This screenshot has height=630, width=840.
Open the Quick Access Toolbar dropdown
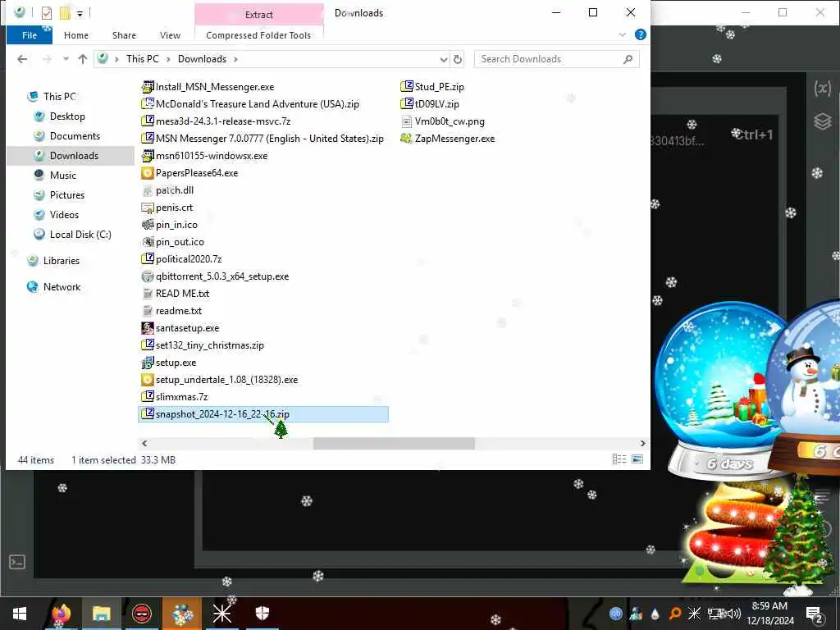click(x=80, y=13)
